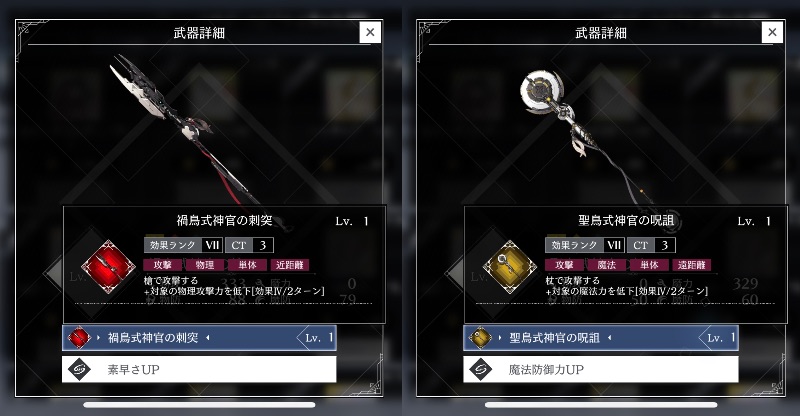The width and height of the screenshot is (800, 416).
Task: Click small red icon in 禍鳥式神官の刺突 row
Action: pyautogui.click(x=79, y=337)
